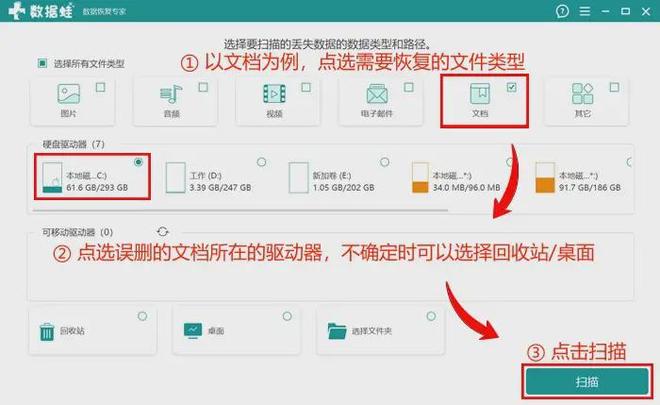Click the 91.7 GB/186 GB drive icon
This screenshot has width=660, height=405.
[545, 178]
